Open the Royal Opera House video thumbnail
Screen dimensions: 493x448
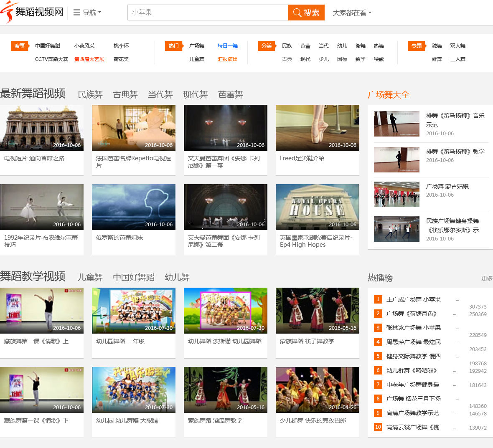point(318,207)
